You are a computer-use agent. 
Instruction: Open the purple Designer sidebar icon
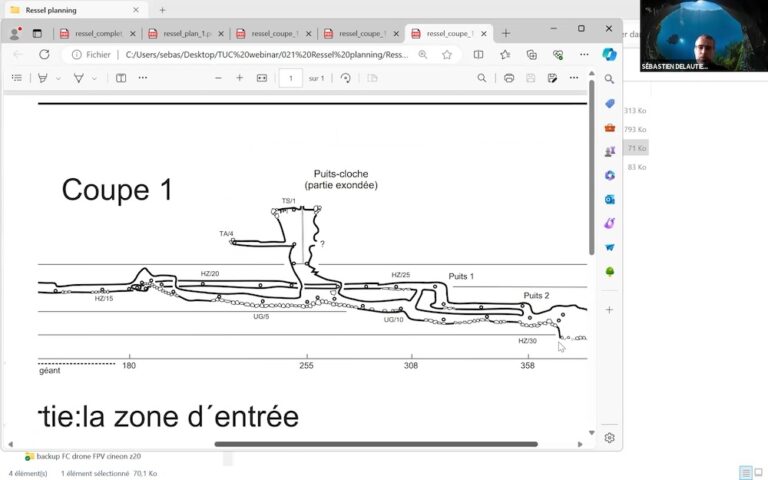[x=609, y=223]
